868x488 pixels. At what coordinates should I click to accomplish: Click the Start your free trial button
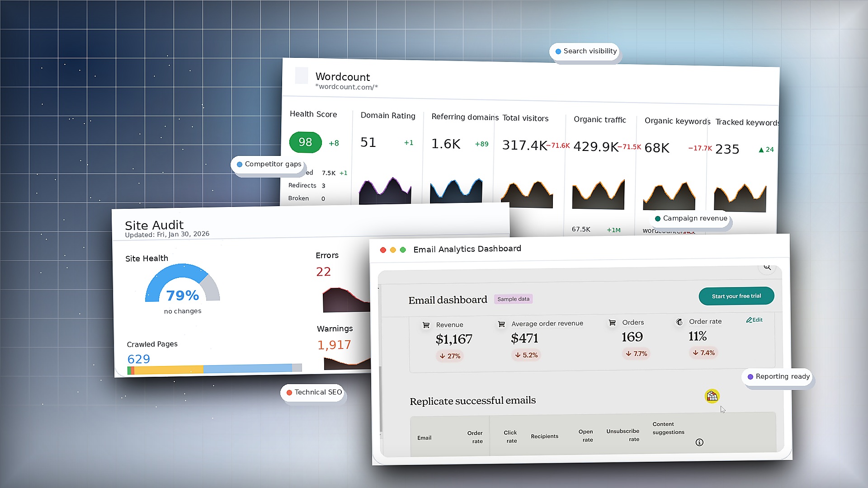736,296
